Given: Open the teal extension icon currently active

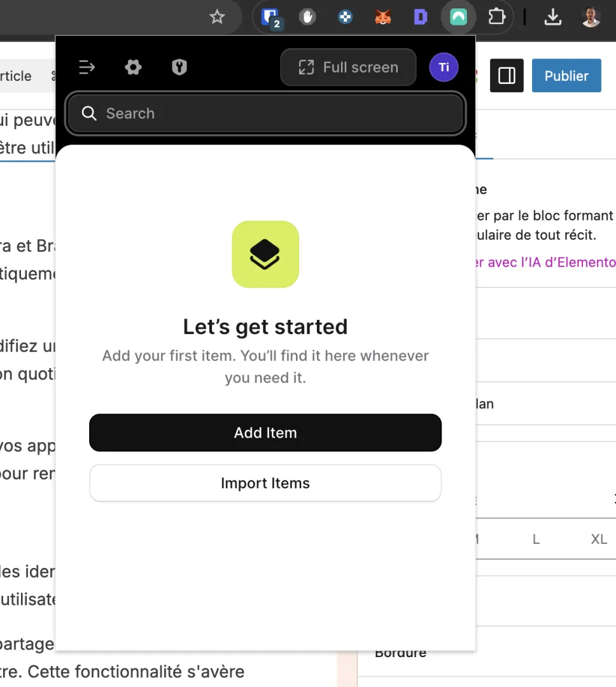Looking at the screenshot, I should tap(458, 17).
